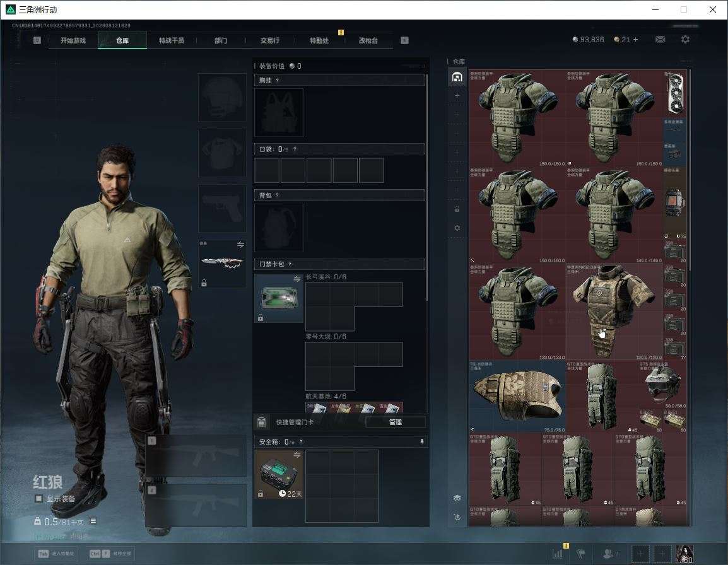The image size is (728, 565).
Task: Click the plus next to the 21 gold currency
Action: point(636,40)
